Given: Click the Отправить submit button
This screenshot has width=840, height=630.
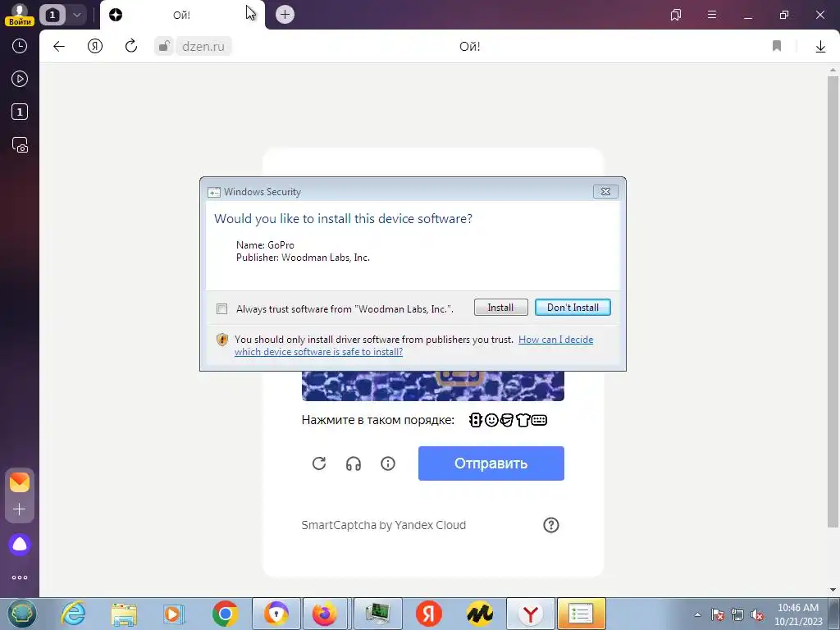Looking at the screenshot, I should 491,463.
